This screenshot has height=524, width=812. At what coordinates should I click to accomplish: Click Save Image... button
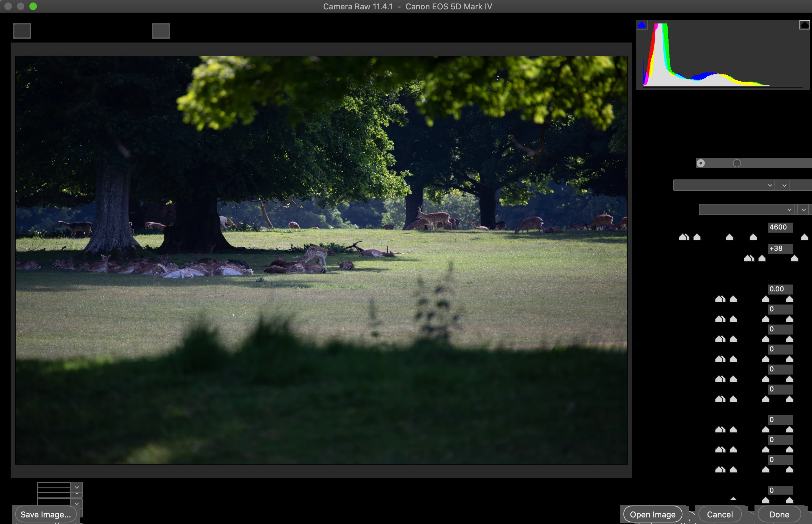pos(46,515)
